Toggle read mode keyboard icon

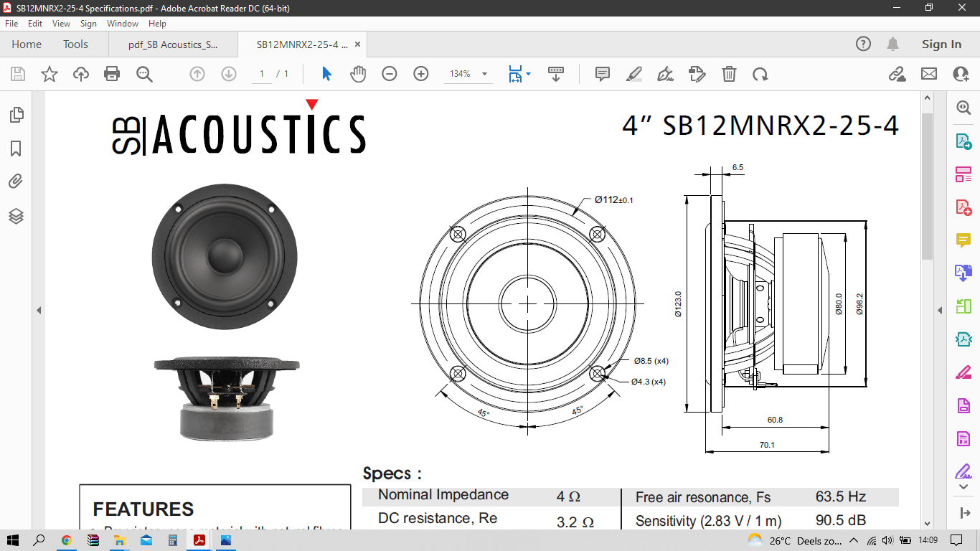point(556,74)
